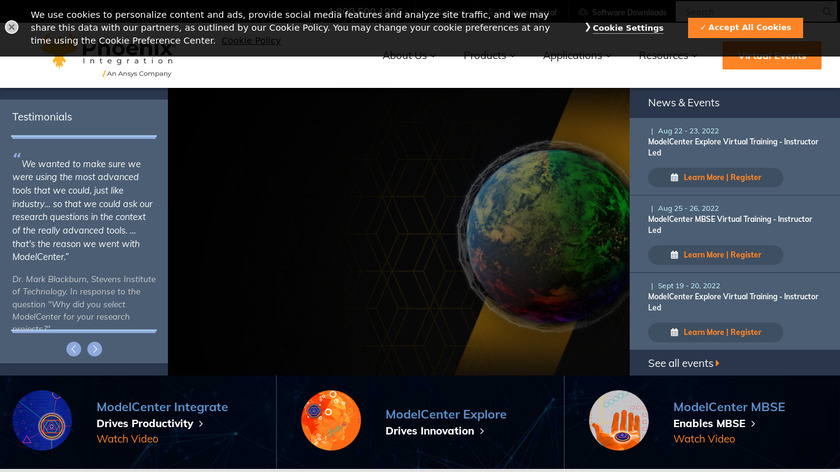Viewport: 840px width, 472px height.
Task: Open Virtual Events button
Action: point(771,56)
